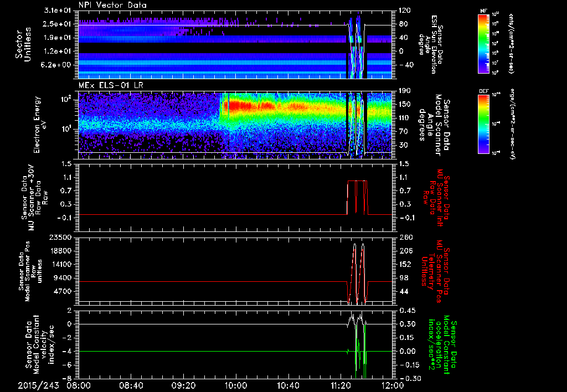Click the -6 velocity tick label

point(68,365)
